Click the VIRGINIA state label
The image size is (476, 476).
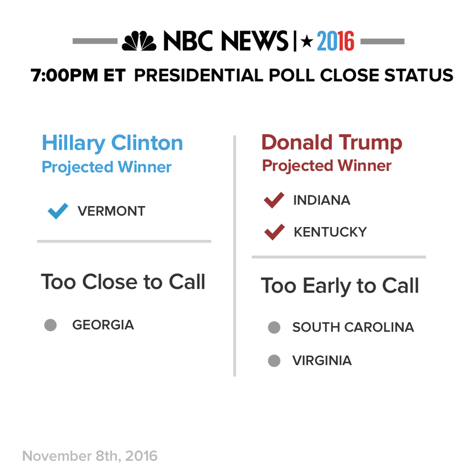[322, 360]
